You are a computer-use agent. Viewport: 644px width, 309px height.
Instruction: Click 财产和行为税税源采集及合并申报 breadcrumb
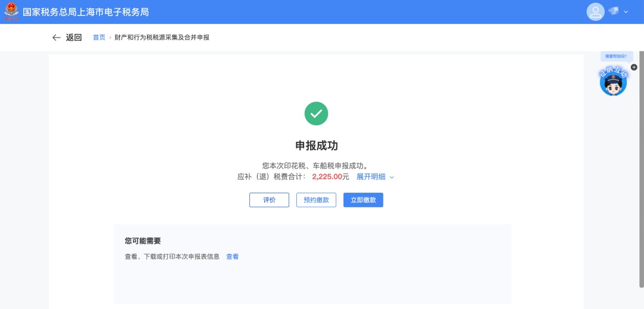click(162, 38)
